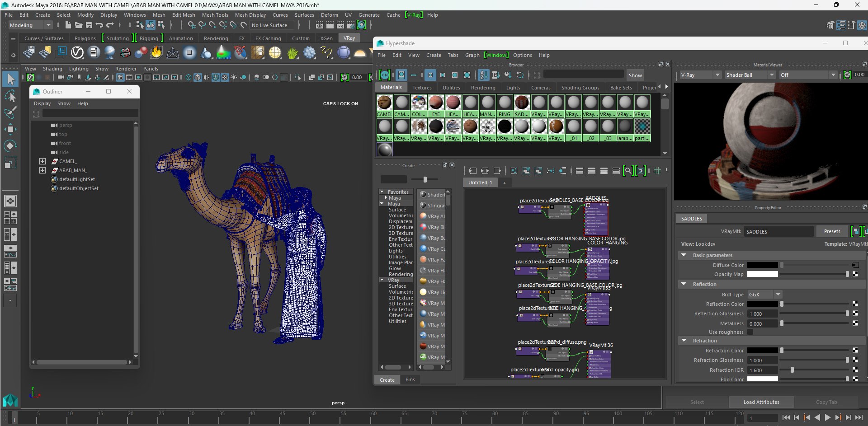Choose the Move tool in toolbox
868x426 pixels.
pyautogui.click(x=10, y=129)
